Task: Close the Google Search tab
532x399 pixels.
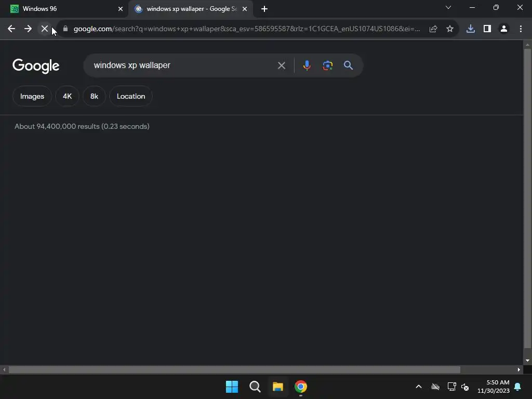Action: pyautogui.click(x=245, y=9)
